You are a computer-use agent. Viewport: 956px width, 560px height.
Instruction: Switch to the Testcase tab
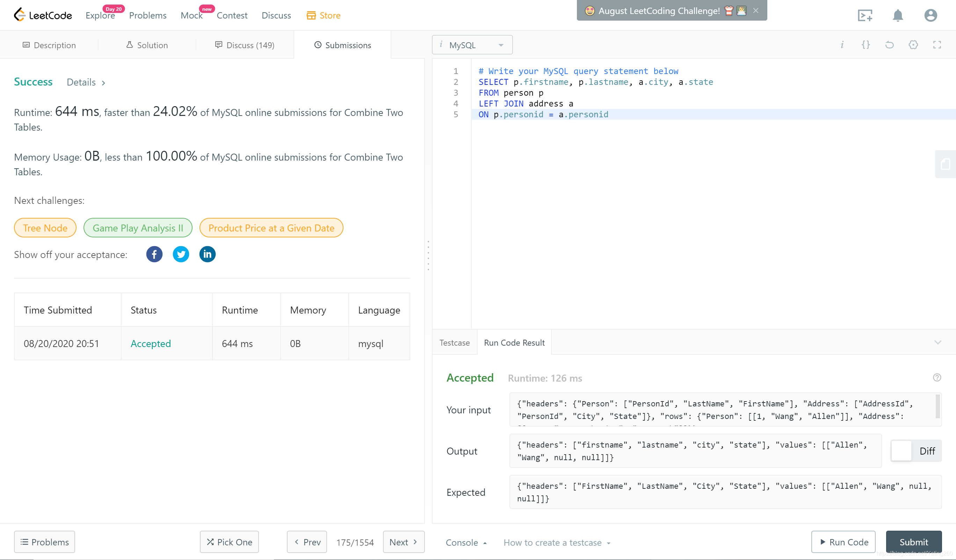[x=454, y=343]
